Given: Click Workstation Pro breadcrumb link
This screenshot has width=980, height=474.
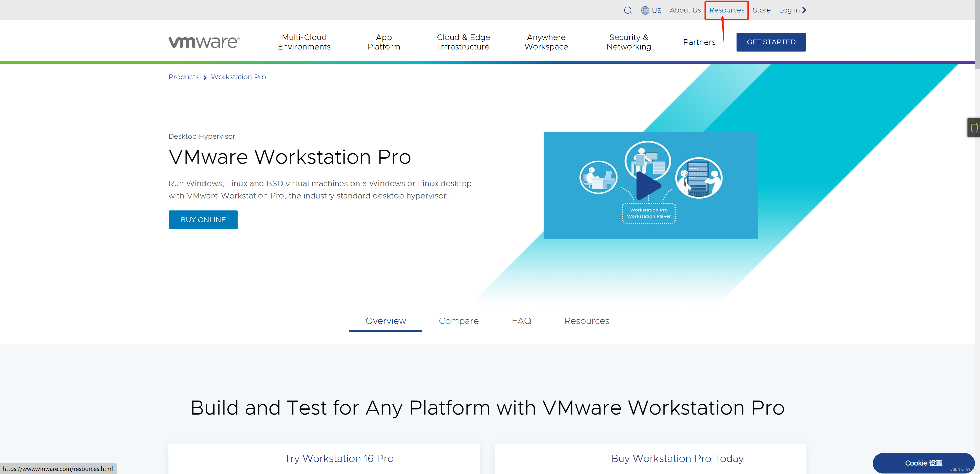Looking at the screenshot, I should point(239,77).
